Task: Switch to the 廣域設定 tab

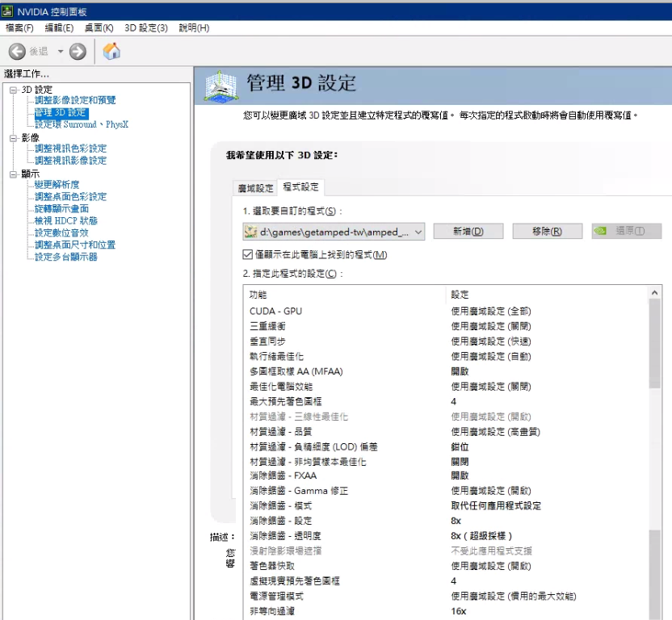Action: pos(255,188)
